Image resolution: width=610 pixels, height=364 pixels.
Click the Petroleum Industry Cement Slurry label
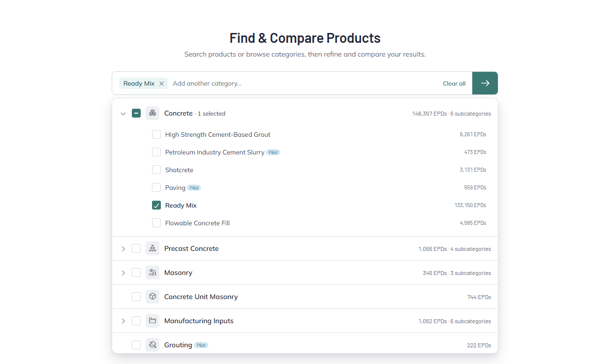(x=214, y=152)
